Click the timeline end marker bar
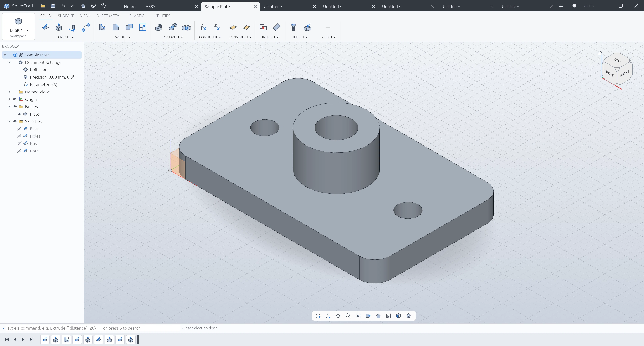Screen dimensions: 644x346 pos(138,339)
